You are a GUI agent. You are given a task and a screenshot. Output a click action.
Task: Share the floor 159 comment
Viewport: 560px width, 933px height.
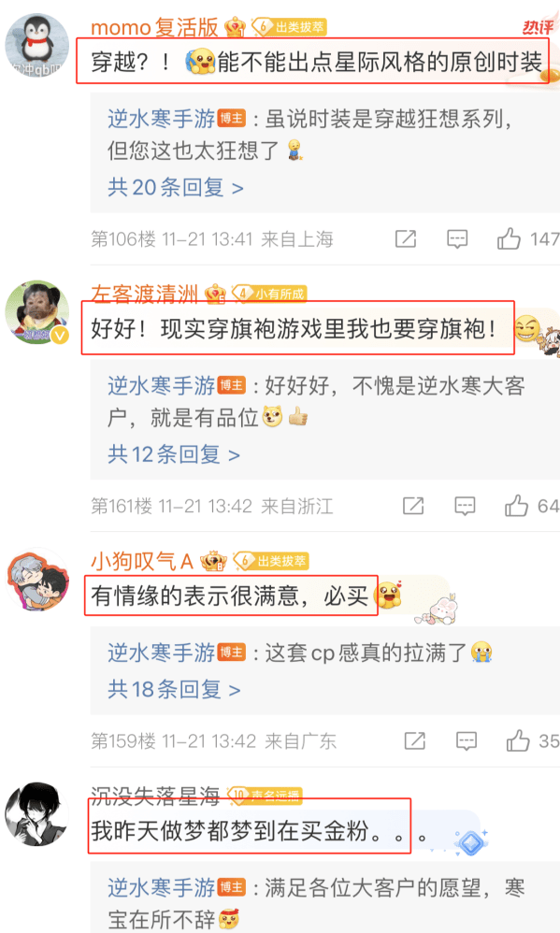coord(415,740)
